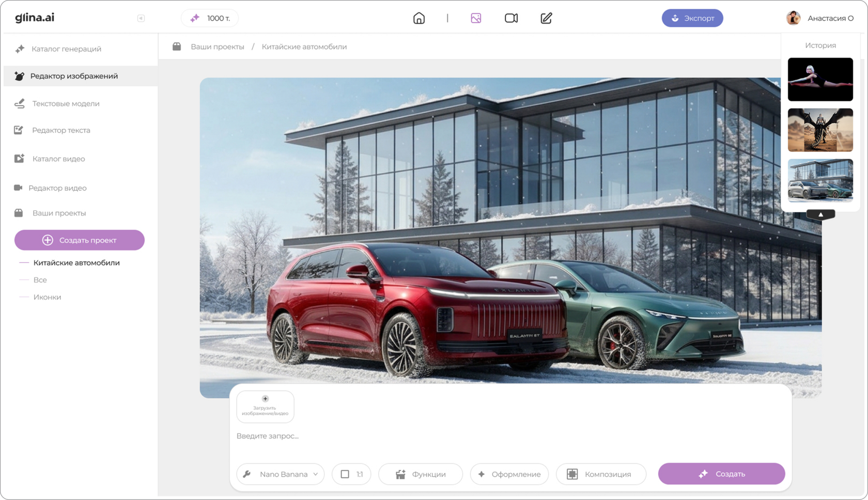Collapse the sidebar with the arrow icon
This screenshot has height=500, width=868.
point(141,19)
